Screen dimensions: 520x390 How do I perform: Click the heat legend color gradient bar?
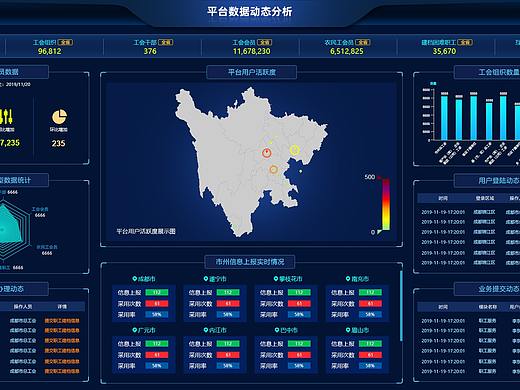coord(386,204)
